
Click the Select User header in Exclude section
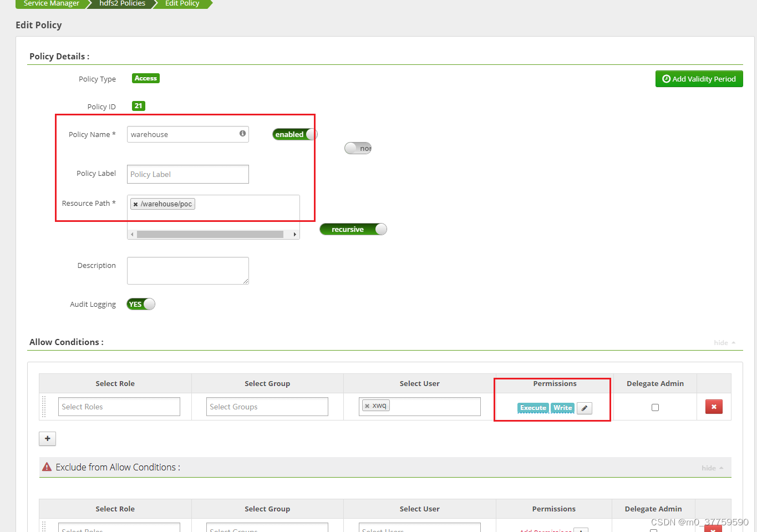(420, 509)
